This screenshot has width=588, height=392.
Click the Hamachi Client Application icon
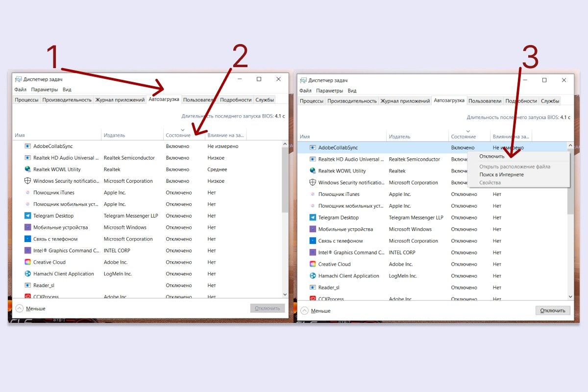coord(27,274)
